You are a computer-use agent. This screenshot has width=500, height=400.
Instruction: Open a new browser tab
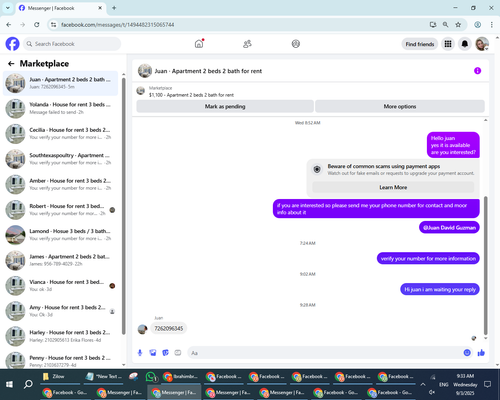coord(114,8)
